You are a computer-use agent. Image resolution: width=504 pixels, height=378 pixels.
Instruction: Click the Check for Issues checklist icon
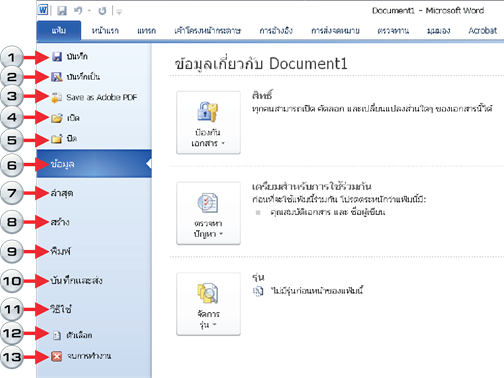pyautogui.click(x=208, y=203)
